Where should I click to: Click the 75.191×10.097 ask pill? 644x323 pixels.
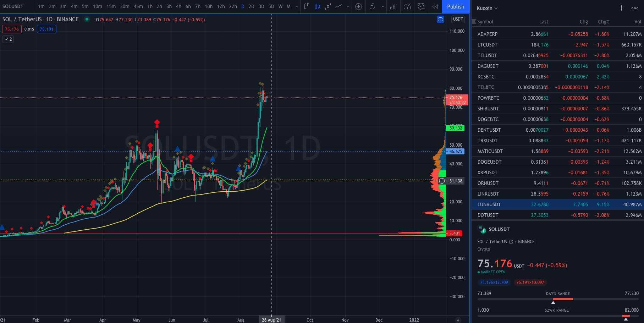point(530,283)
